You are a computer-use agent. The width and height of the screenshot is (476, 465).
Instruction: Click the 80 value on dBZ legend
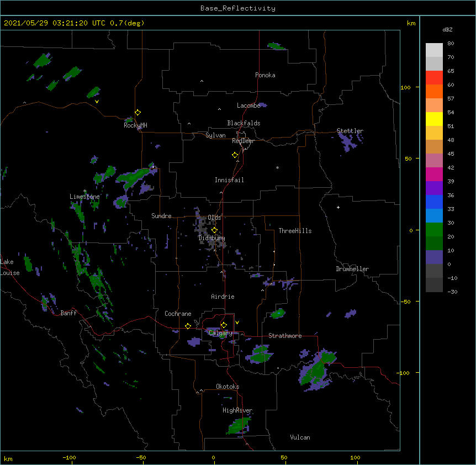451,44
